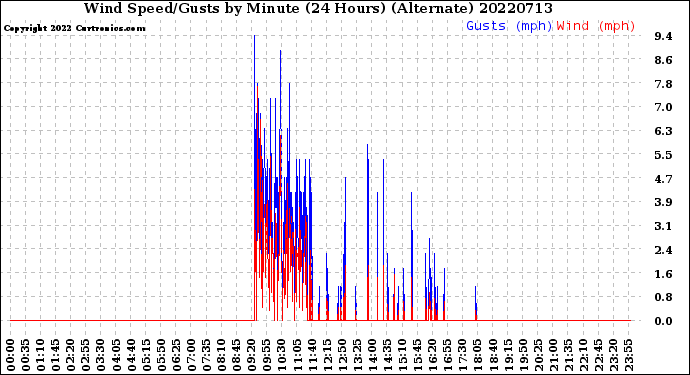The height and width of the screenshot is (375, 690).
Task: Click the 21:00 time axis label
Action: [x=553, y=355]
